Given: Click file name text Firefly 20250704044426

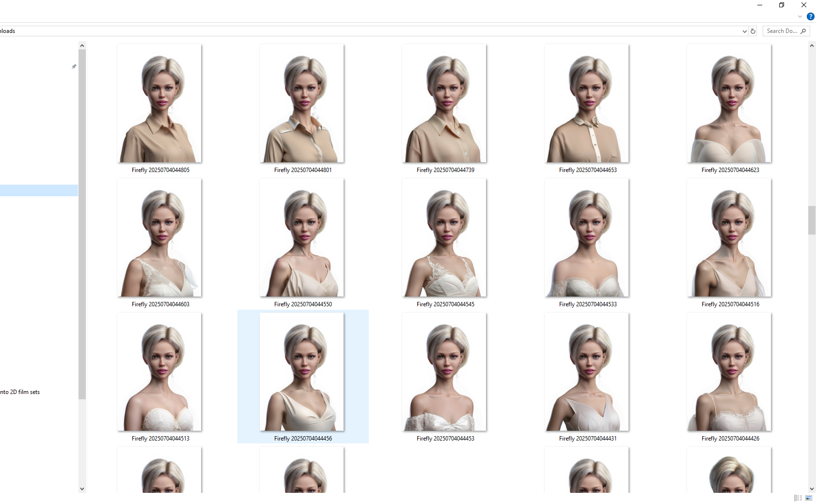Looking at the screenshot, I should (730, 439).
